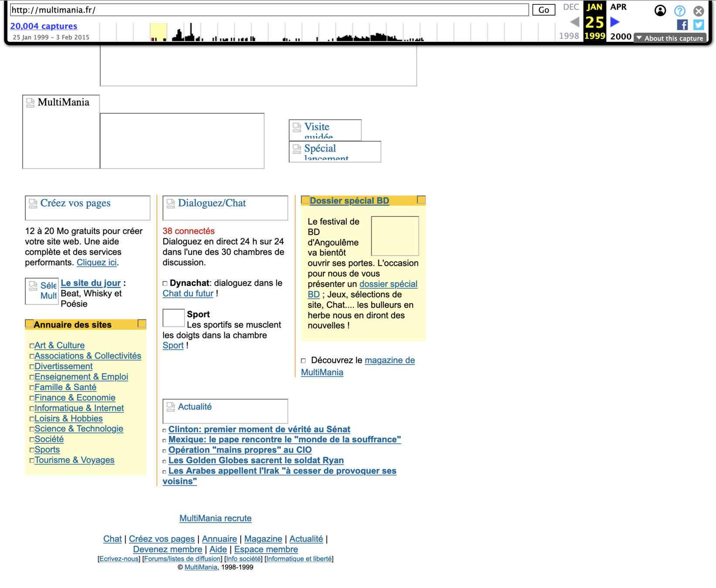Share this capture on Facebook
Image resolution: width=716 pixels, height=588 pixels.
(x=682, y=25)
